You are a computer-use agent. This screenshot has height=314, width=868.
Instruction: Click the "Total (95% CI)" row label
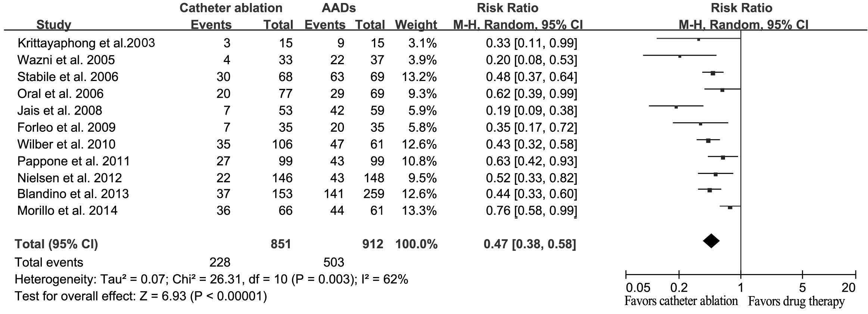[56, 244]
